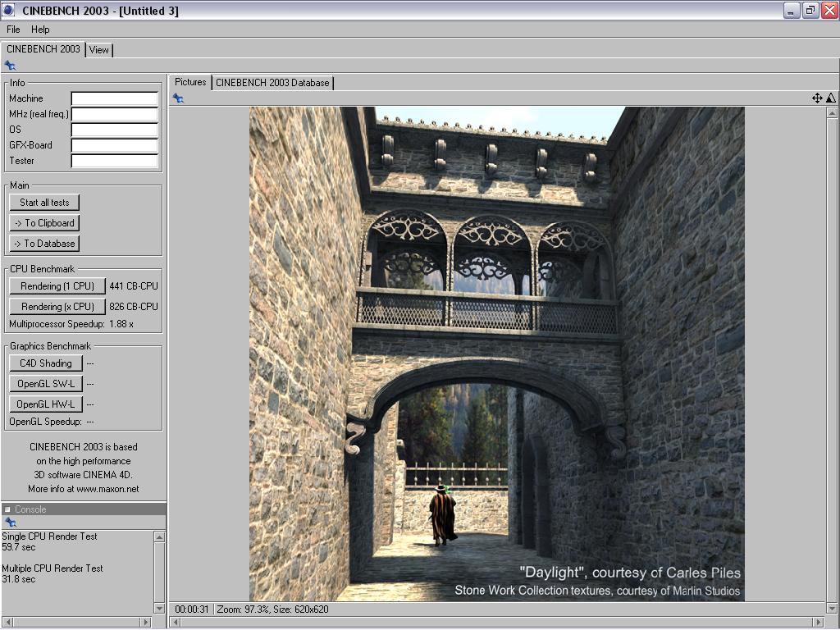Viewport: 840px width, 630px height.
Task: Copy results with To Clipboard button
Action: click(x=44, y=223)
